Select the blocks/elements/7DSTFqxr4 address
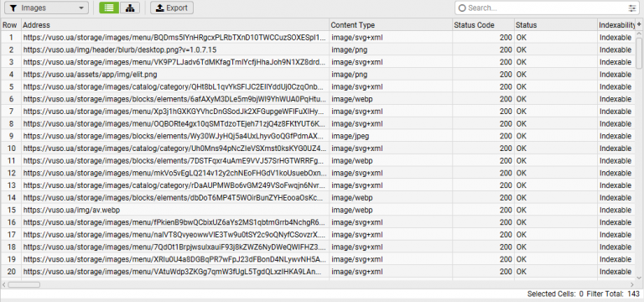Image resolution: width=644 pixels, height=302 pixels. [x=175, y=161]
